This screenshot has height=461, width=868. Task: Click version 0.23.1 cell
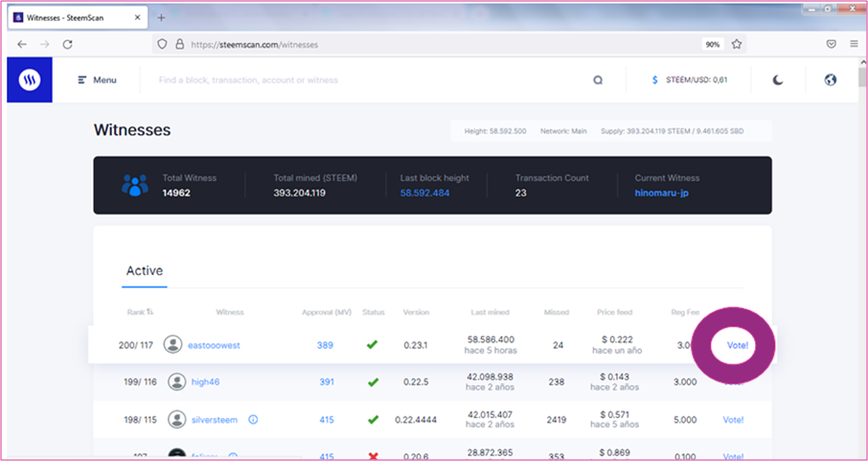pyautogui.click(x=415, y=345)
